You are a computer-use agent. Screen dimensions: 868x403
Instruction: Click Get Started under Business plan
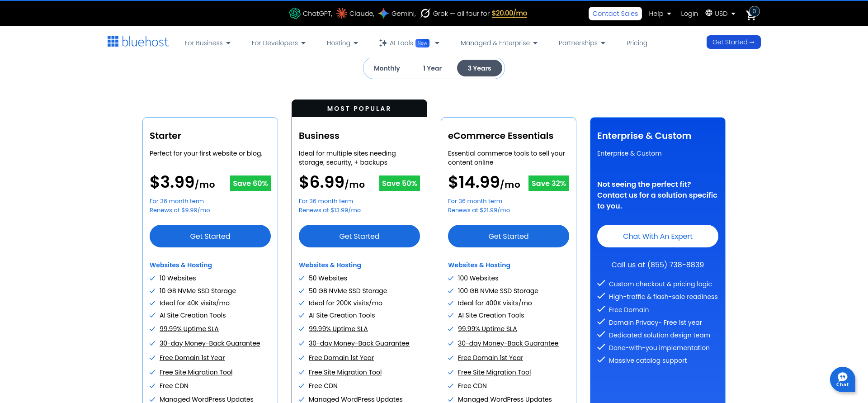tap(359, 236)
